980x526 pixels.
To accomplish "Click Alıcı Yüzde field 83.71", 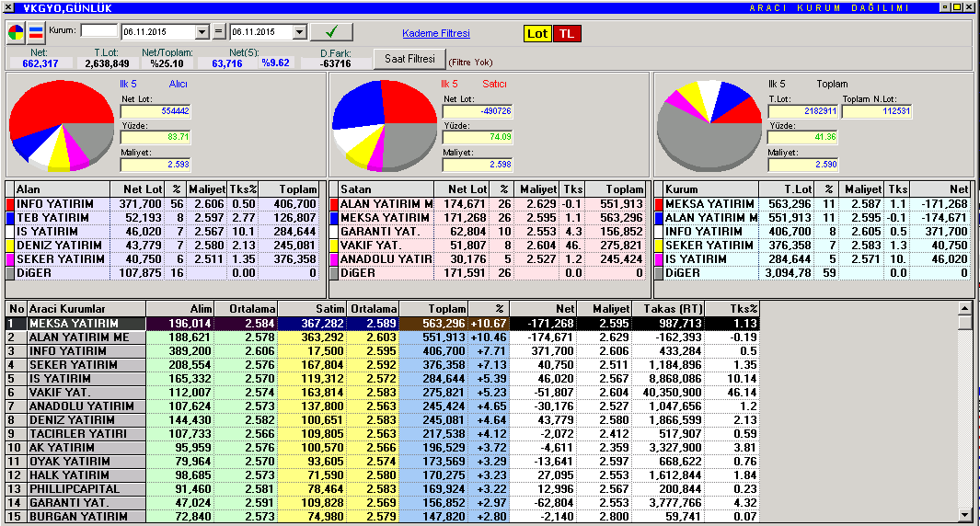I will tap(156, 137).
